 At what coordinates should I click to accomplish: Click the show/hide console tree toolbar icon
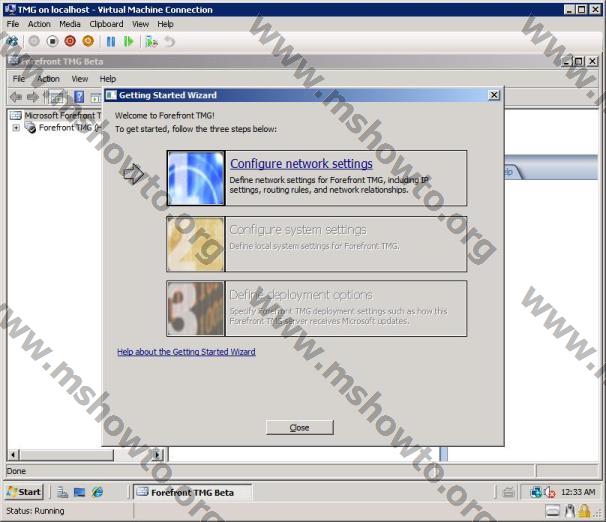pos(57,97)
